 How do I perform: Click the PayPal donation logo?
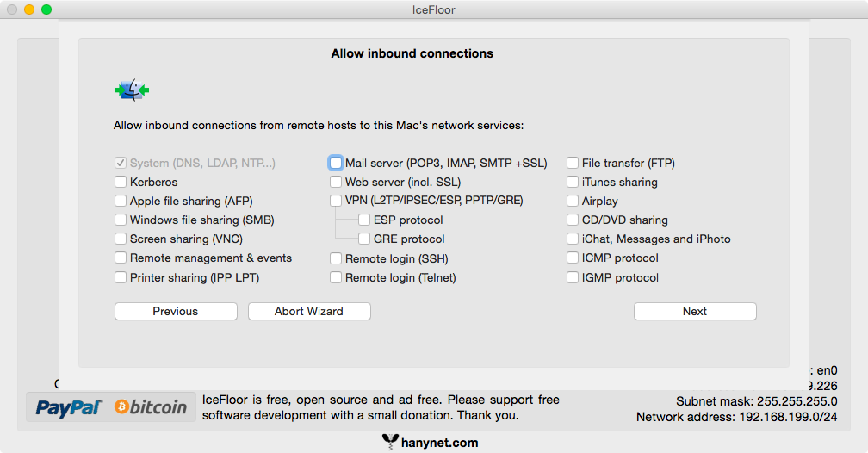click(69, 407)
